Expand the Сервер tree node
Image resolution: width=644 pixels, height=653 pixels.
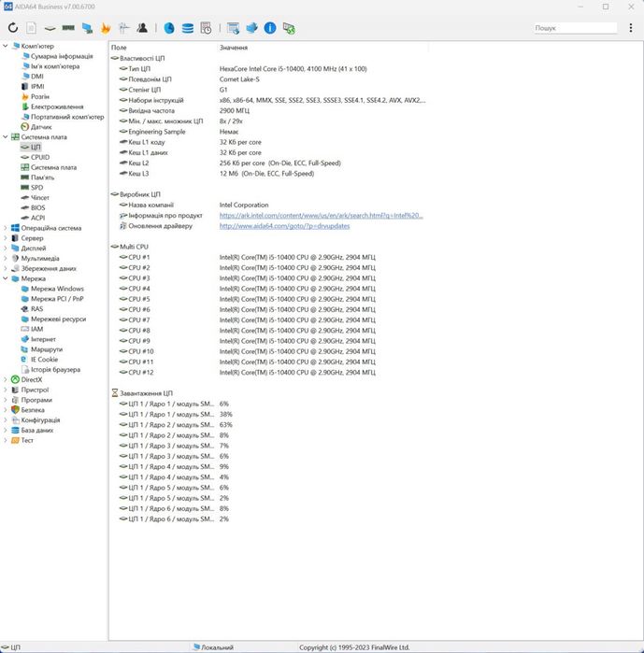[x=6, y=238]
